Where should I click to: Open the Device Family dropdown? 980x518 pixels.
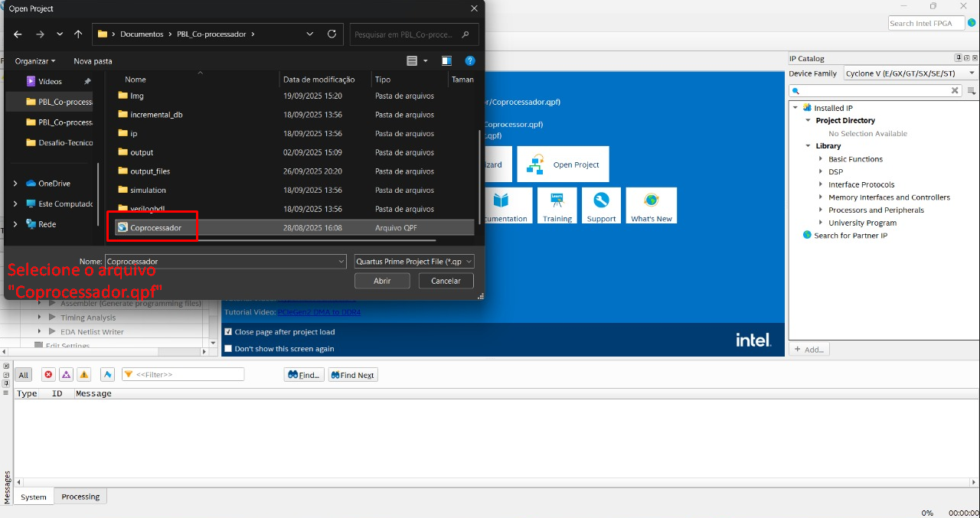click(910, 73)
